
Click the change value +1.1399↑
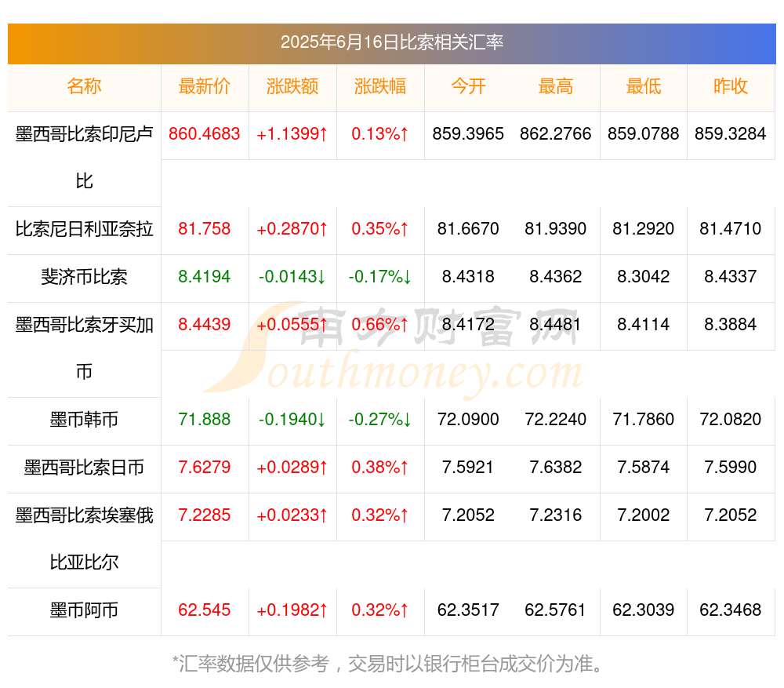pyautogui.click(x=292, y=134)
